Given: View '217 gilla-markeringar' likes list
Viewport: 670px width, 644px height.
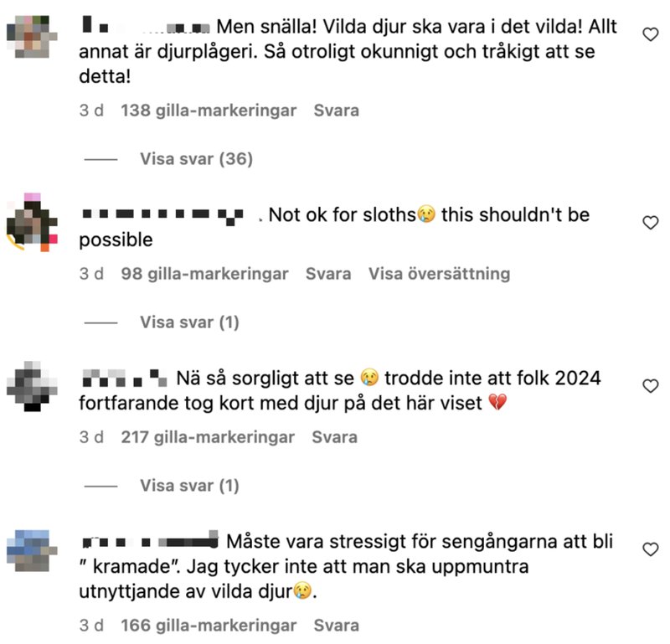Looking at the screenshot, I should pyautogui.click(x=208, y=437).
